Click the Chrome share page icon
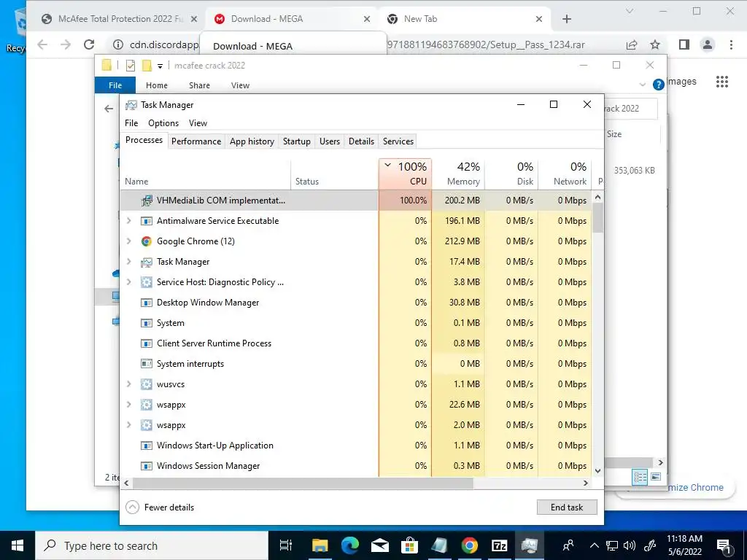Image resolution: width=747 pixels, height=560 pixels. [632, 44]
